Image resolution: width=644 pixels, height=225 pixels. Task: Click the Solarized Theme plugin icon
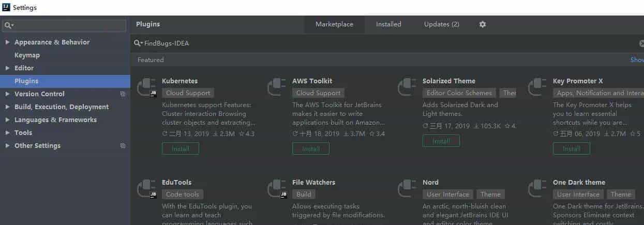[407, 87]
